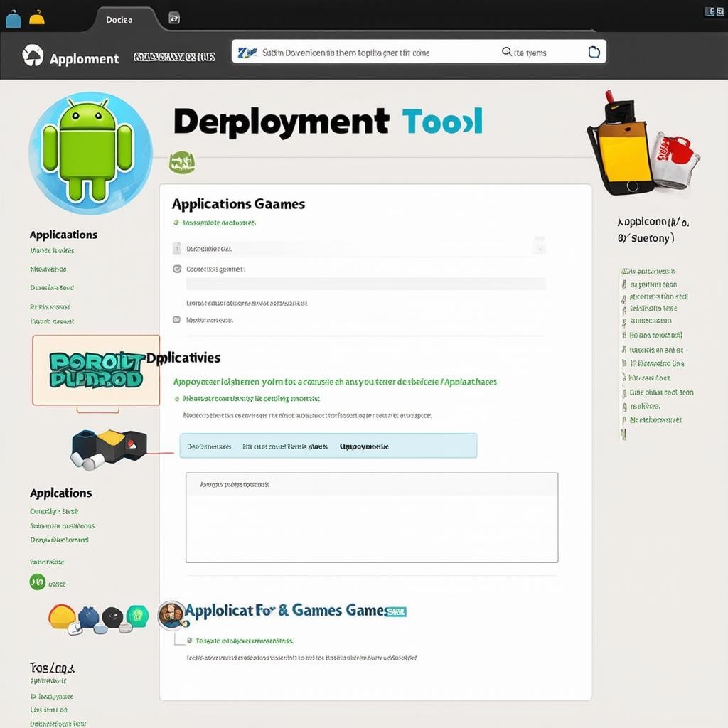Click the clipboard icon at search bar end
728x728 pixels.
point(594,52)
